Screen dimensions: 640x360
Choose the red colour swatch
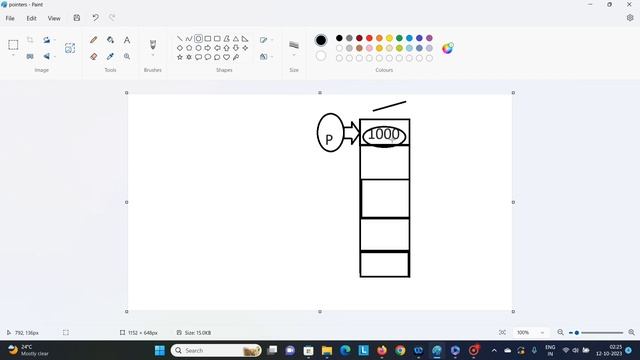click(x=369, y=38)
